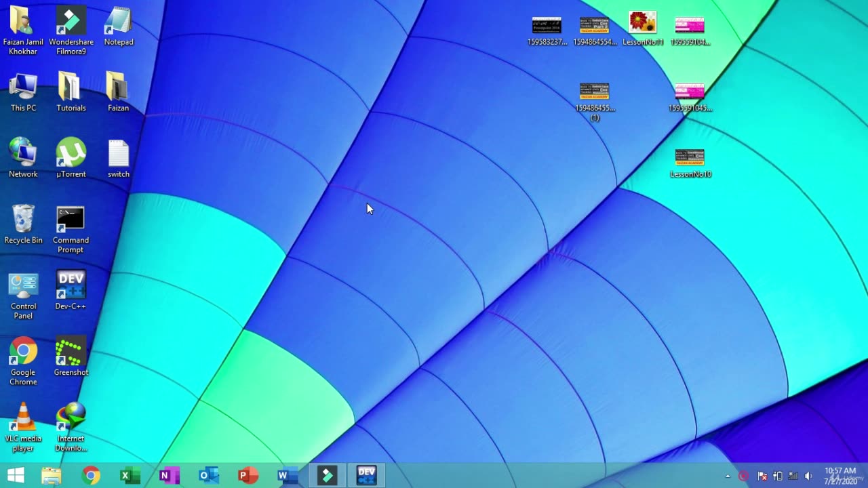Open the volume speaker tray icon
The image size is (868, 488).
808,476
